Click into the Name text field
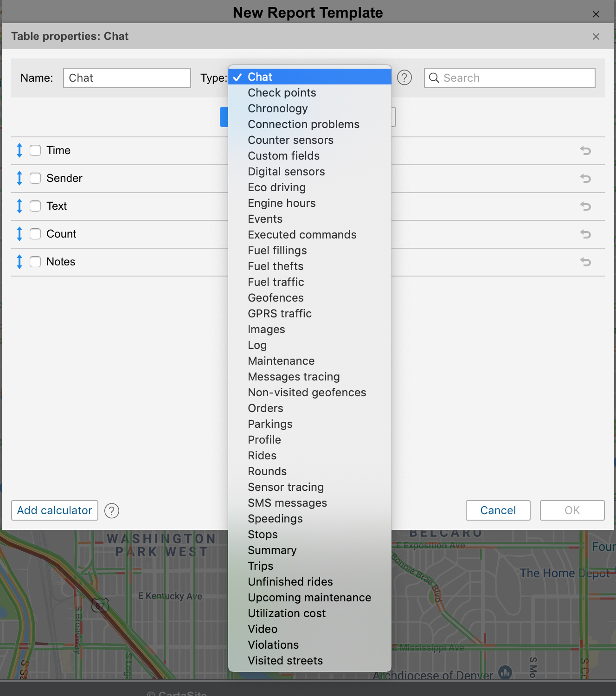The image size is (616, 696). click(127, 78)
